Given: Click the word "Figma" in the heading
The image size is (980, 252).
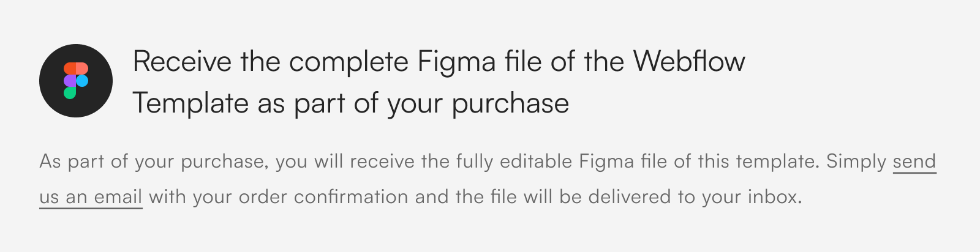Looking at the screenshot, I should pos(456,62).
